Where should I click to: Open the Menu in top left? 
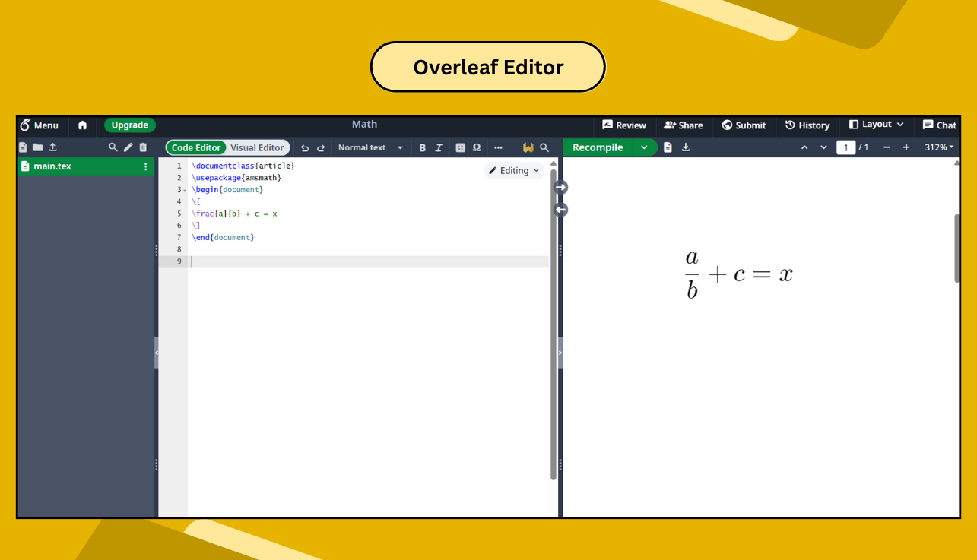point(40,125)
